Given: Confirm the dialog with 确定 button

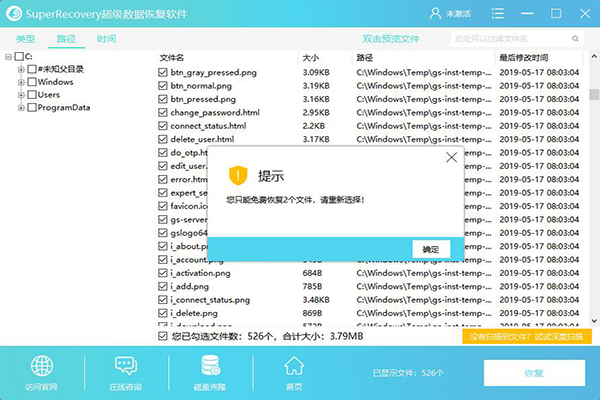Looking at the screenshot, I should 431,249.
